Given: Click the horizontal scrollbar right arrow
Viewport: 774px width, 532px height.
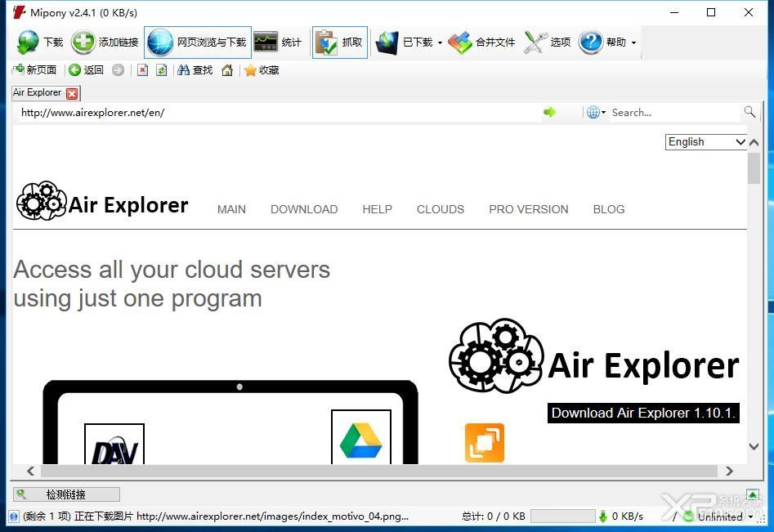Looking at the screenshot, I should [729, 471].
